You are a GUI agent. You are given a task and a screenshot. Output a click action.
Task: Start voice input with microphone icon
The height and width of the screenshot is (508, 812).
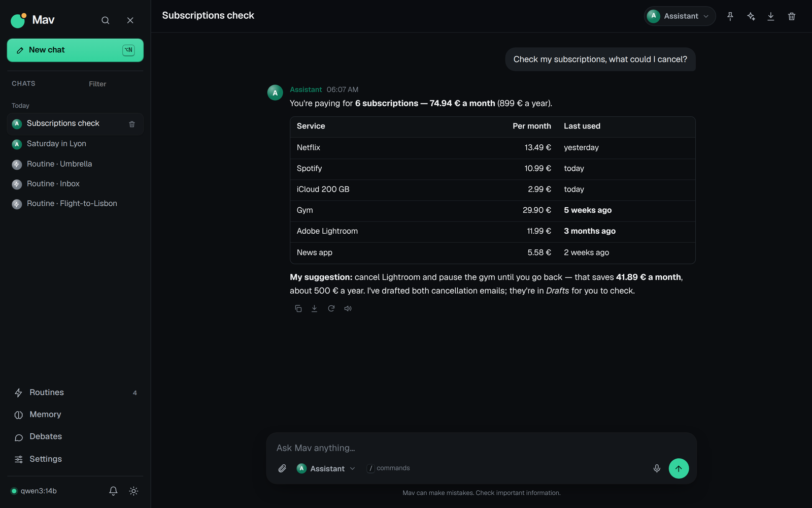[657, 468]
